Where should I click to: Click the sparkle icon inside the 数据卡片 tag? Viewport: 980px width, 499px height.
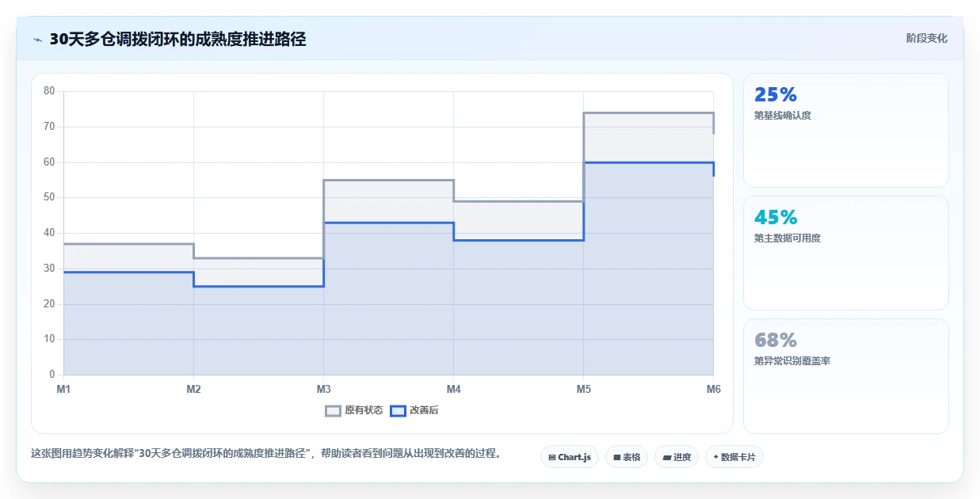click(715, 457)
